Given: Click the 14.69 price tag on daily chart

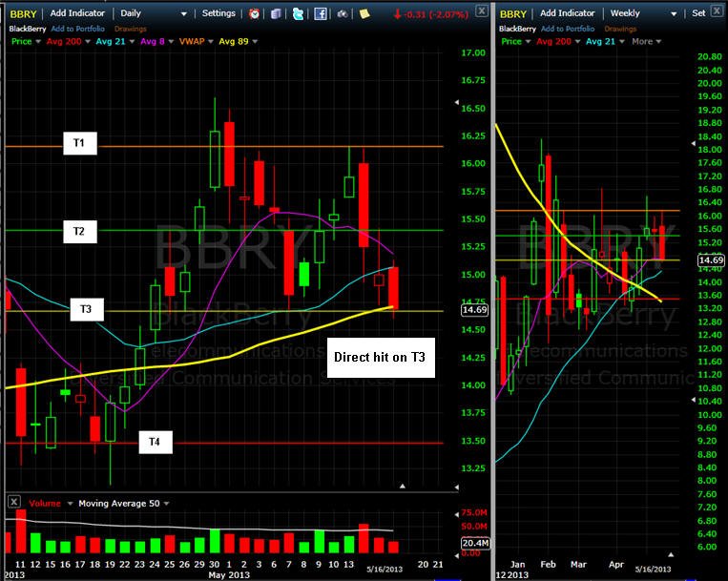Looking at the screenshot, I should coord(474,309).
